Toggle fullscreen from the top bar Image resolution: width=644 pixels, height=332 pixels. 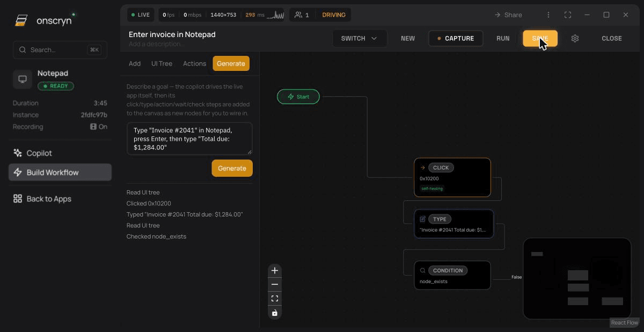point(568,15)
